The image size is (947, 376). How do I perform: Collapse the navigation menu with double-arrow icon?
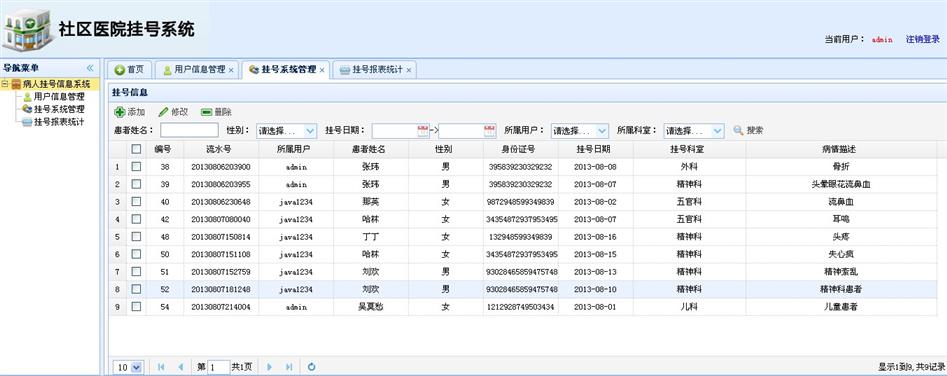coord(90,68)
